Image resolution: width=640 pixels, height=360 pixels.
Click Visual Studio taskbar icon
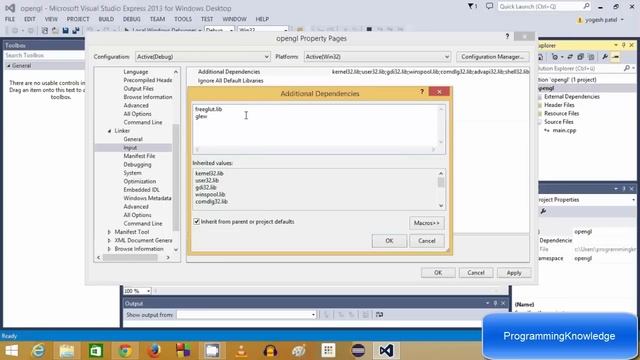click(x=386, y=351)
